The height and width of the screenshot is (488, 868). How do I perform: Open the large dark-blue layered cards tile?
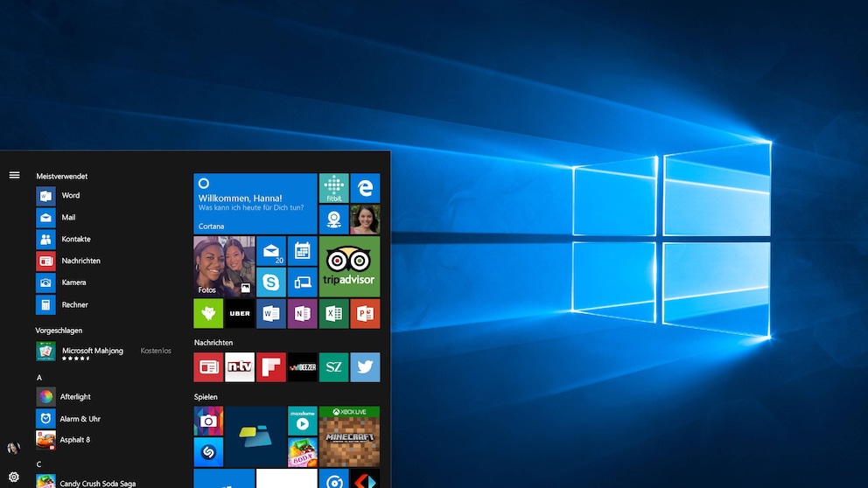pyautogui.click(x=255, y=437)
